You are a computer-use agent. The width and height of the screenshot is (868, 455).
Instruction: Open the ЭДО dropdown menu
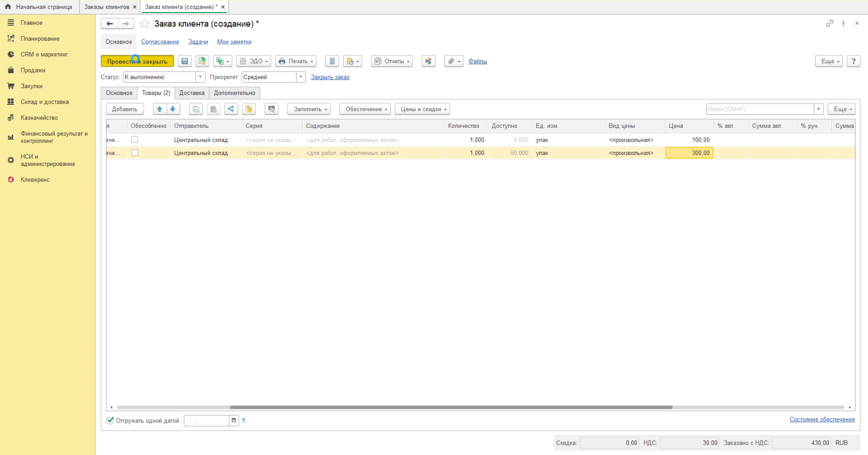(x=254, y=61)
